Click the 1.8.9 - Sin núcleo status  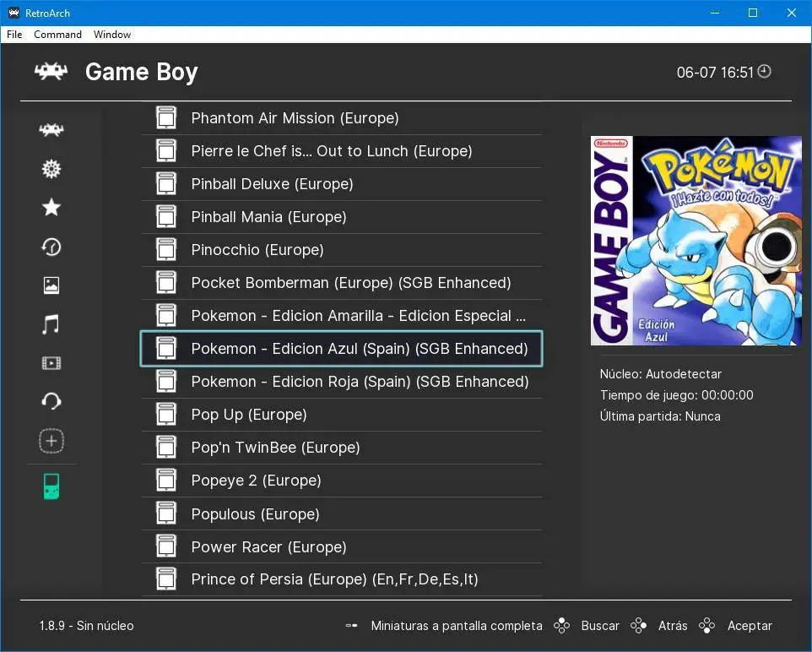[x=86, y=626]
